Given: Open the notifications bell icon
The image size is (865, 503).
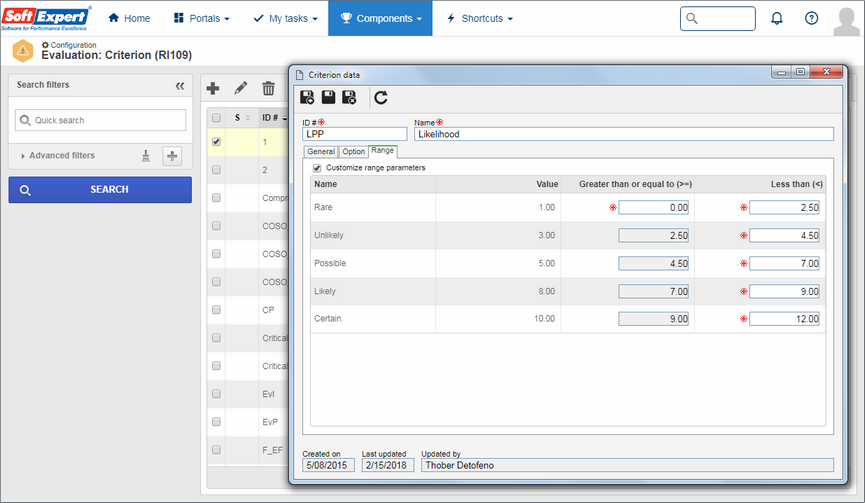Looking at the screenshot, I should (777, 18).
